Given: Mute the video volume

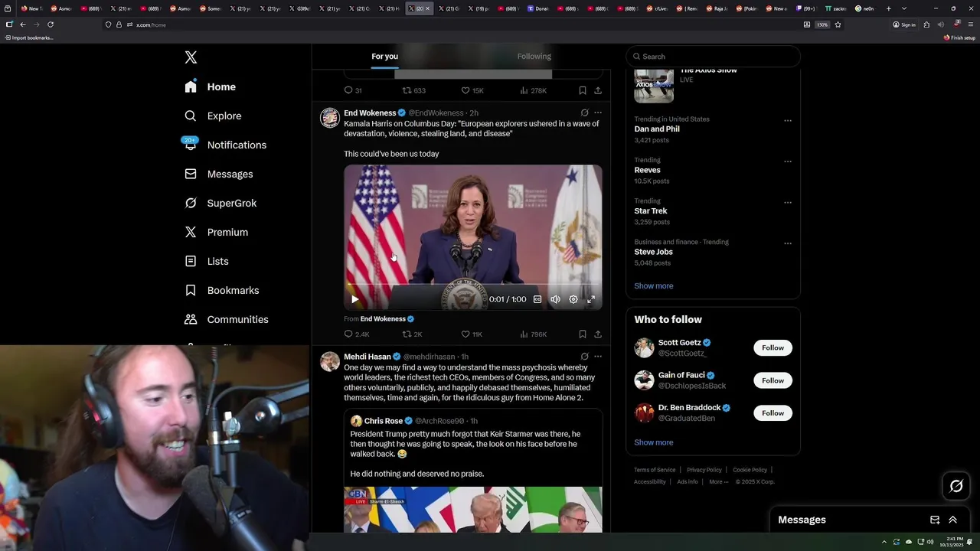Looking at the screenshot, I should [x=555, y=299].
